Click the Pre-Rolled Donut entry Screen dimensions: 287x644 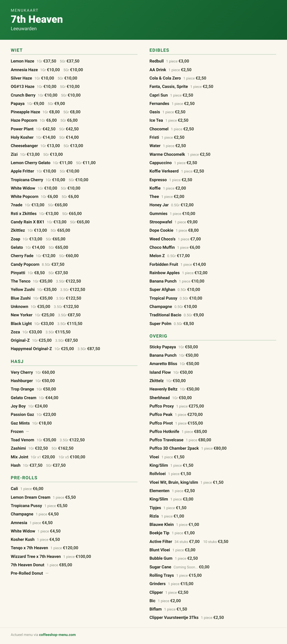coord(29,573)
